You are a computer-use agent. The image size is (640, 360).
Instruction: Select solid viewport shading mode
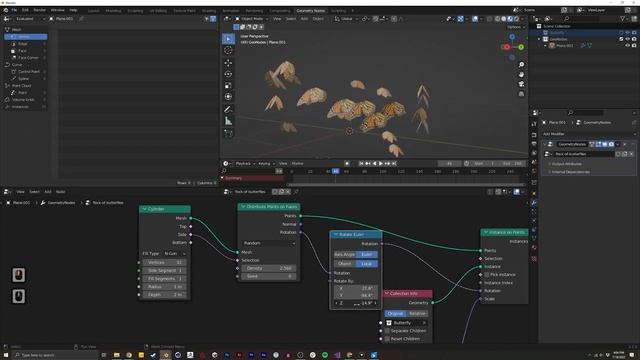pos(504,19)
